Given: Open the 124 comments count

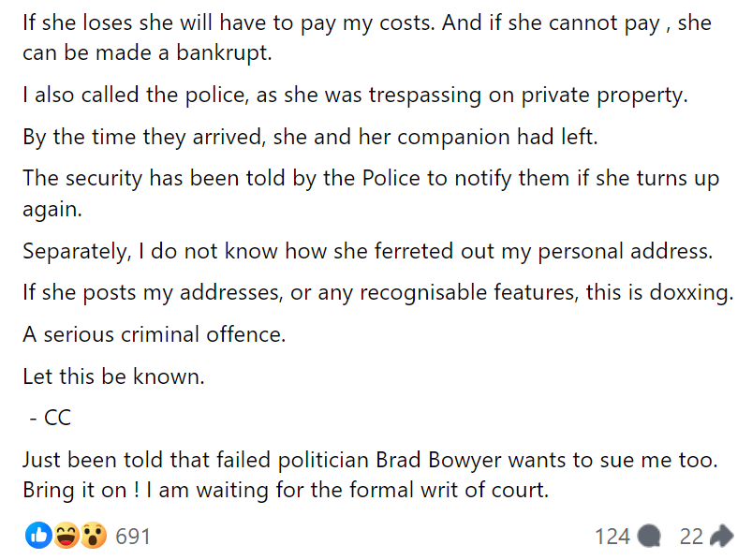Looking at the screenshot, I should (612, 537).
